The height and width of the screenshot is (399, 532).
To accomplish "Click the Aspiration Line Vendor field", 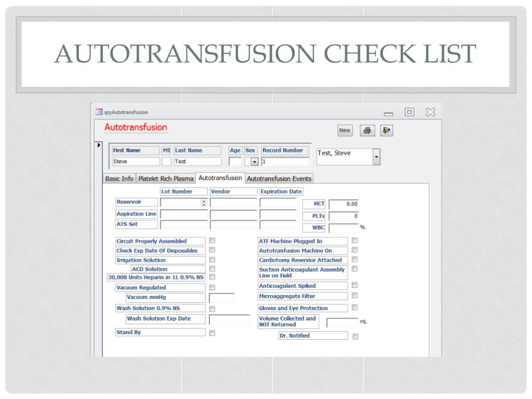I will pos(233,215).
